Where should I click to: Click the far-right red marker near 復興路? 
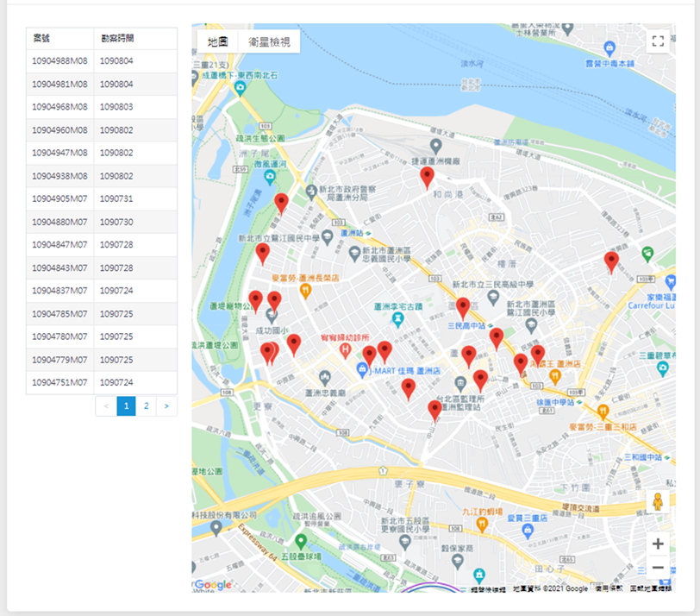point(611,261)
